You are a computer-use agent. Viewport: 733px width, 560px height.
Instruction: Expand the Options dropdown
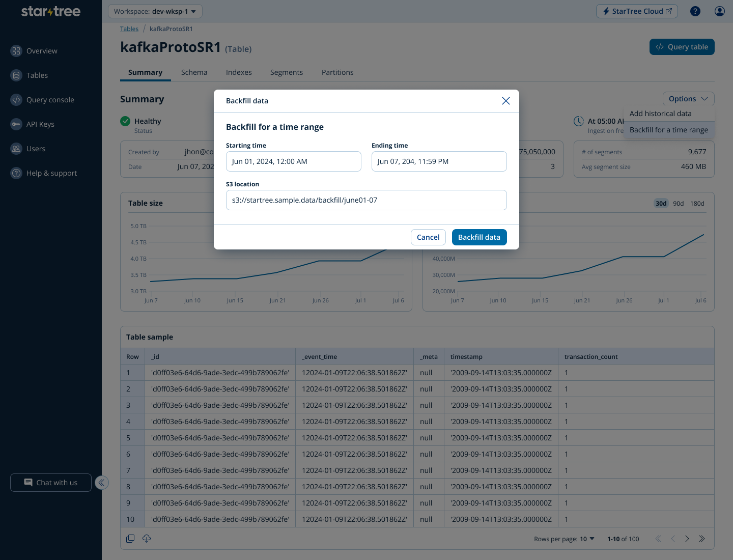pyautogui.click(x=688, y=99)
